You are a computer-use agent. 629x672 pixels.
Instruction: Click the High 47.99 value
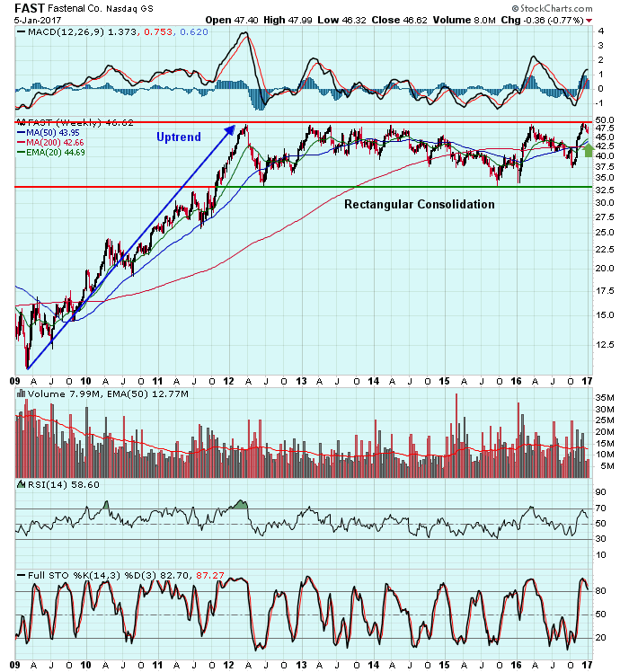point(288,20)
